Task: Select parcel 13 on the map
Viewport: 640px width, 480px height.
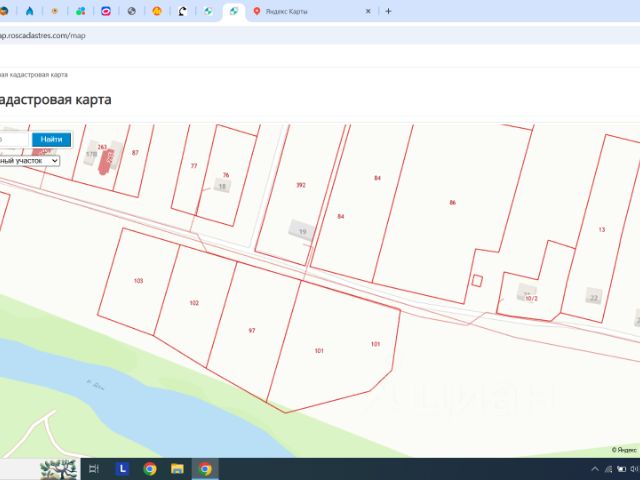Action: [x=602, y=229]
